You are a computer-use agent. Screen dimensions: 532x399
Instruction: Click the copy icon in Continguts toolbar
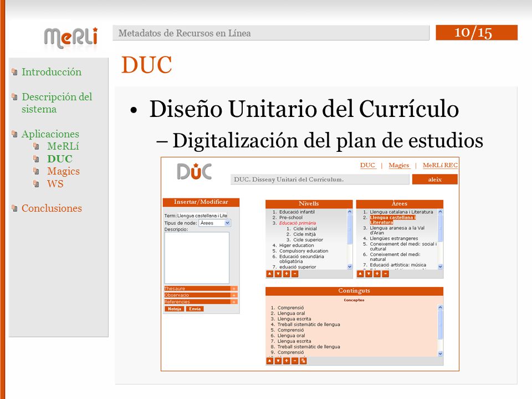coord(303,361)
